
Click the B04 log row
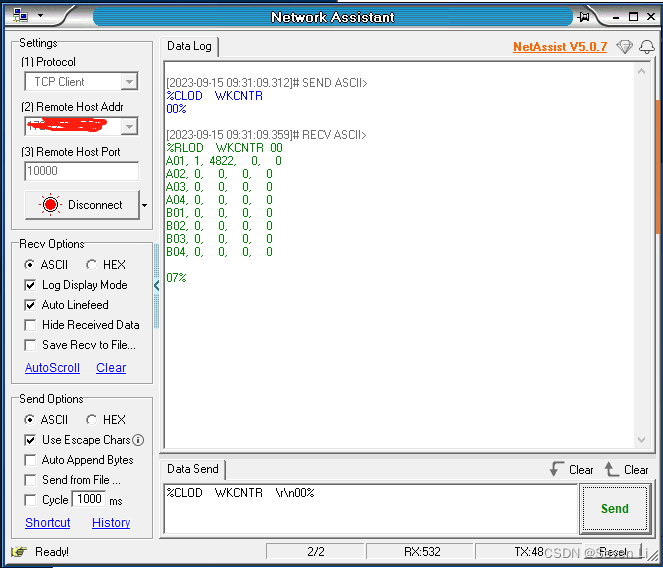point(219,252)
